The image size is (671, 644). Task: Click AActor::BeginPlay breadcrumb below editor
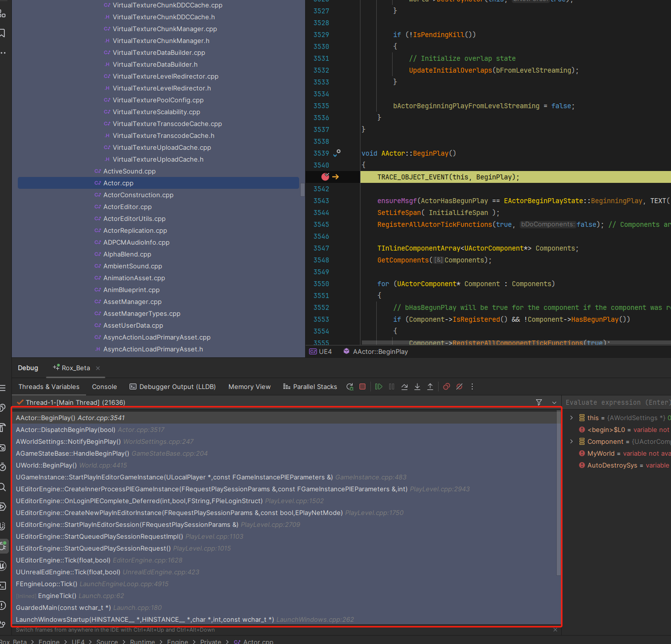click(x=376, y=351)
